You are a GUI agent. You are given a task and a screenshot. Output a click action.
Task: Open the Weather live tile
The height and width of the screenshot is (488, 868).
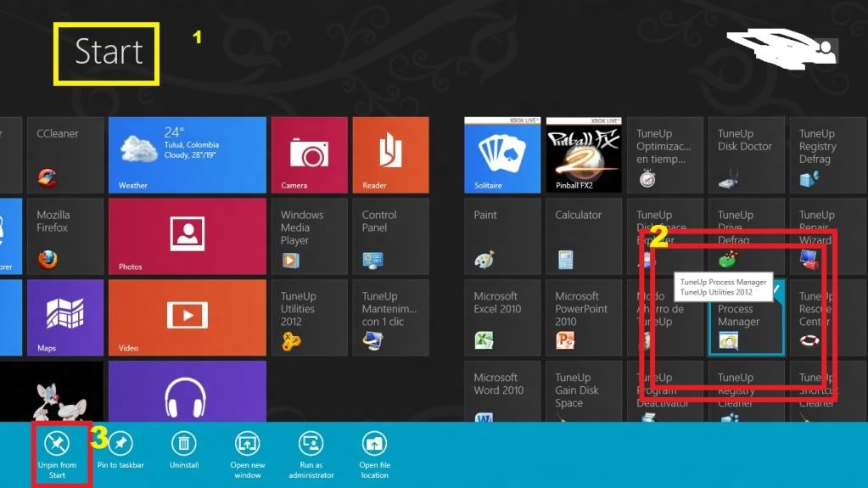(x=188, y=155)
